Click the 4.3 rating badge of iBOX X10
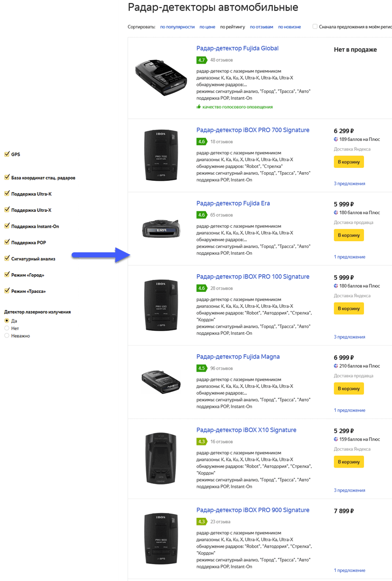Image resolution: width=392 pixels, height=581 pixels. tap(201, 442)
